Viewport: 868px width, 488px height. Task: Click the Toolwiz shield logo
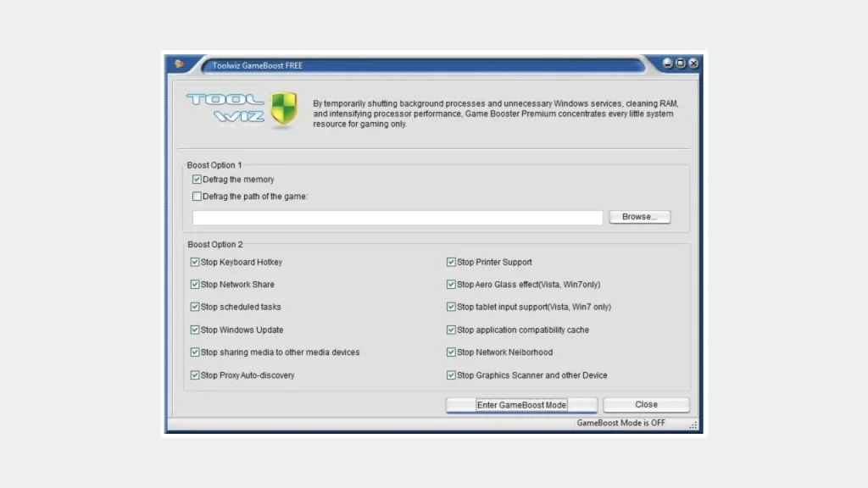(x=283, y=109)
